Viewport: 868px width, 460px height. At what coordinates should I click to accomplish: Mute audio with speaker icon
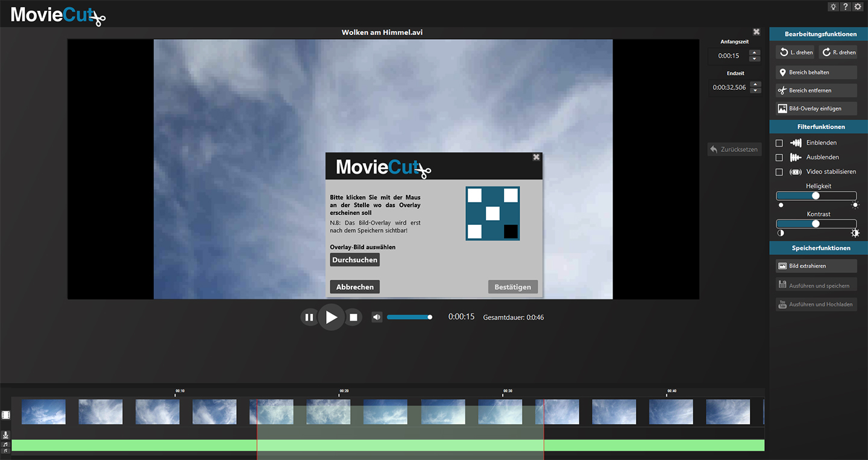coord(377,317)
